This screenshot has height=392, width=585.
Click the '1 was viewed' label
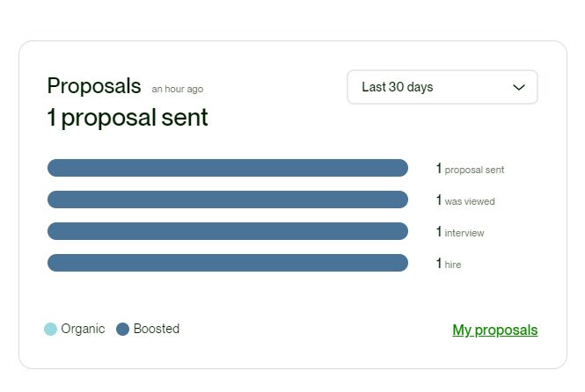point(465,200)
